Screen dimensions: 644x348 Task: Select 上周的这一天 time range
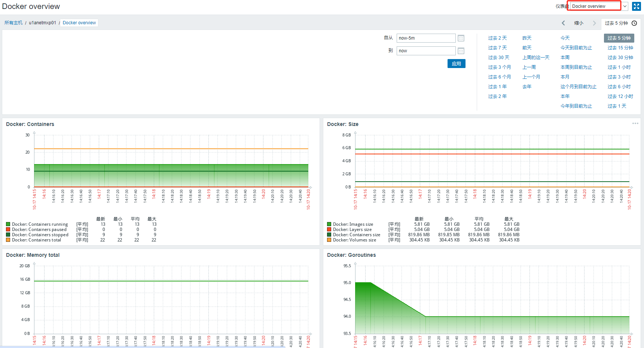536,58
